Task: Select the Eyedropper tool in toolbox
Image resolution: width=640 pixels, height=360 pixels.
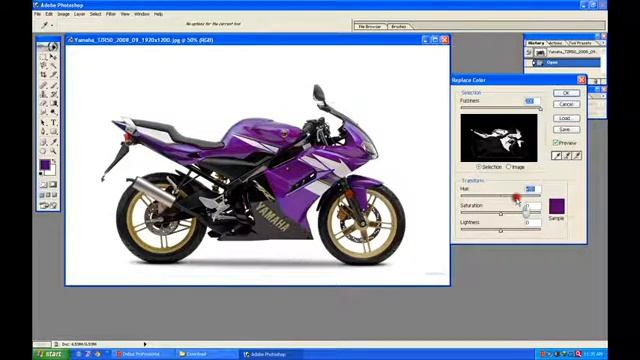Action: 53,142
